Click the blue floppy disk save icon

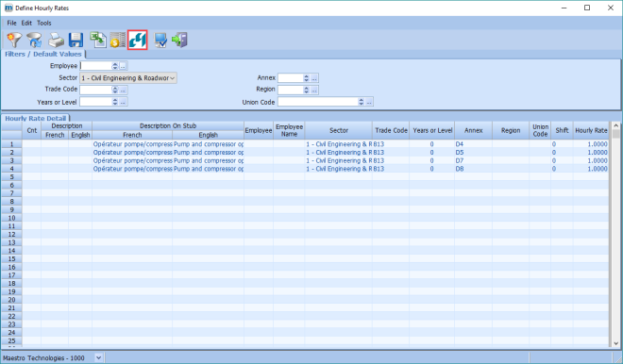tap(76, 40)
